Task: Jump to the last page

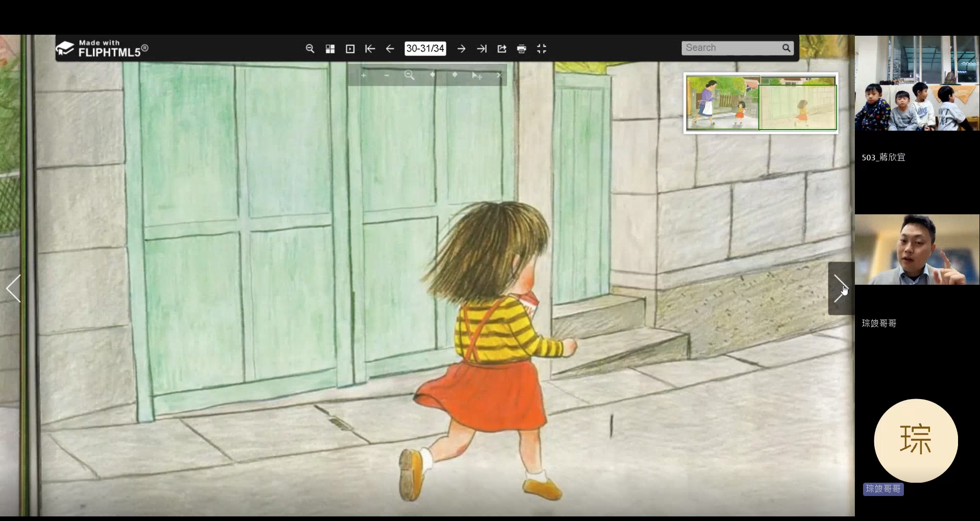Action: coord(482,49)
